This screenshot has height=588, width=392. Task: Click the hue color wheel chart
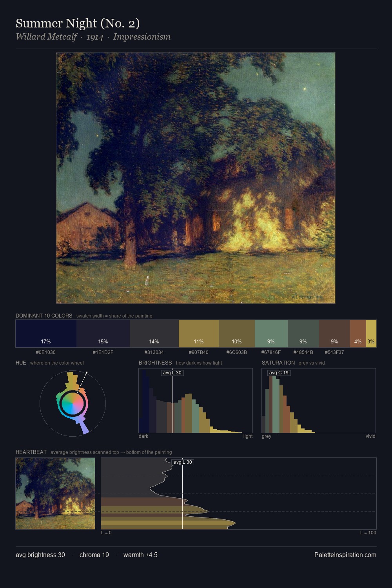tap(73, 403)
